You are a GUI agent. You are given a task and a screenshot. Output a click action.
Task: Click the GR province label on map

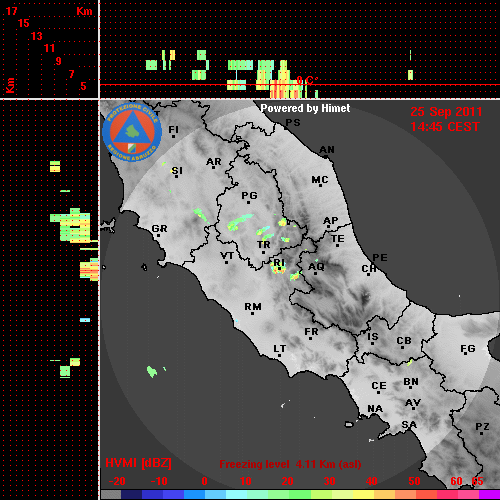159,229
